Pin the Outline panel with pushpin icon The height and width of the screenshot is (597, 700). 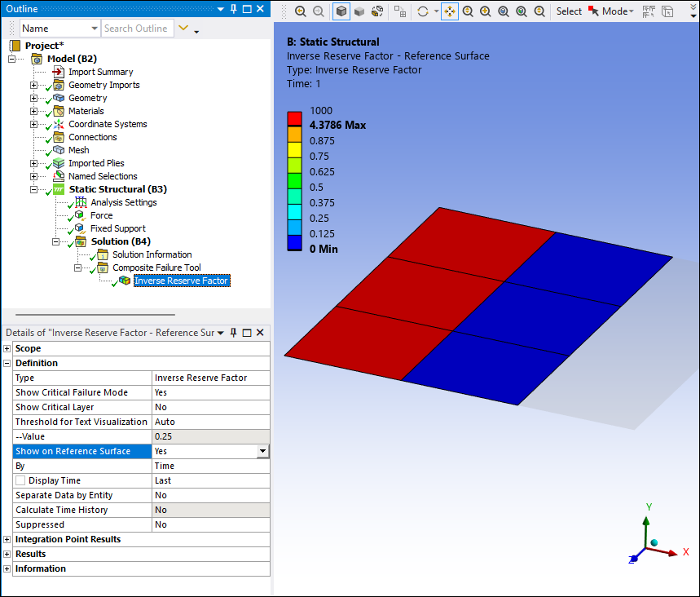[x=234, y=9]
